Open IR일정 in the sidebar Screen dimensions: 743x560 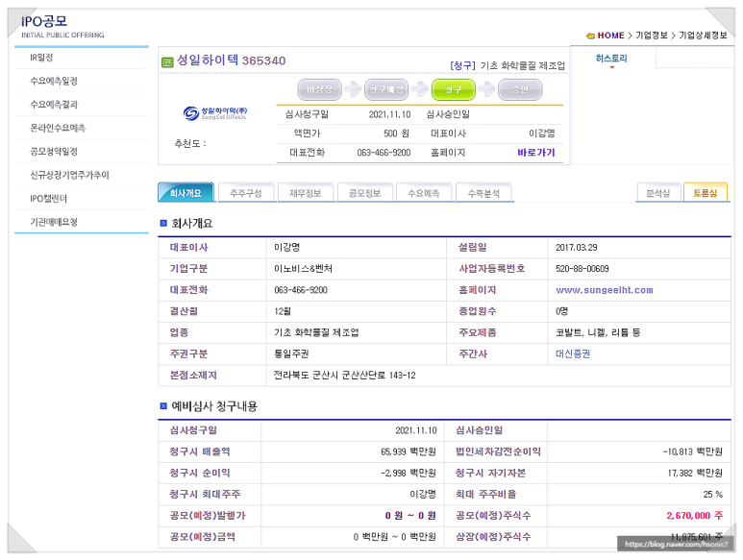pyautogui.click(x=41, y=58)
